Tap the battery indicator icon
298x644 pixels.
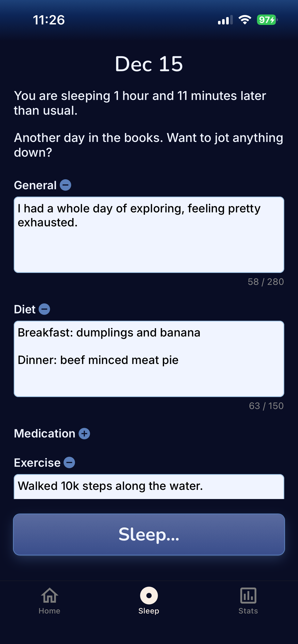coord(267,20)
